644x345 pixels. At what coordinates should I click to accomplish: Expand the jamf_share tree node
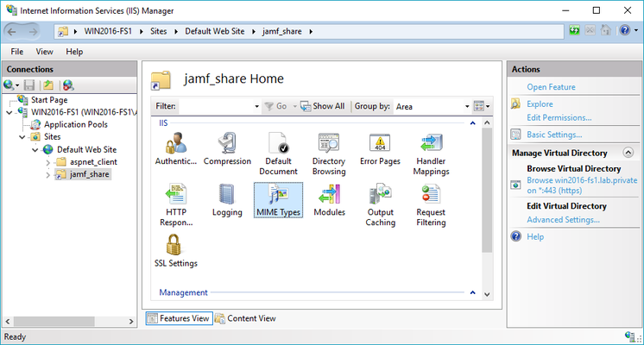48,175
